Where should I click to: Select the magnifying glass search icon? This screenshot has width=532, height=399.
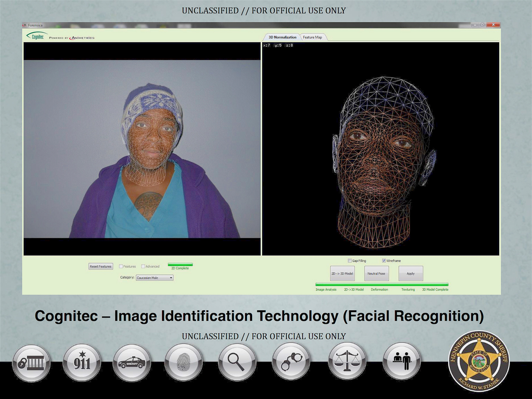[237, 362]
